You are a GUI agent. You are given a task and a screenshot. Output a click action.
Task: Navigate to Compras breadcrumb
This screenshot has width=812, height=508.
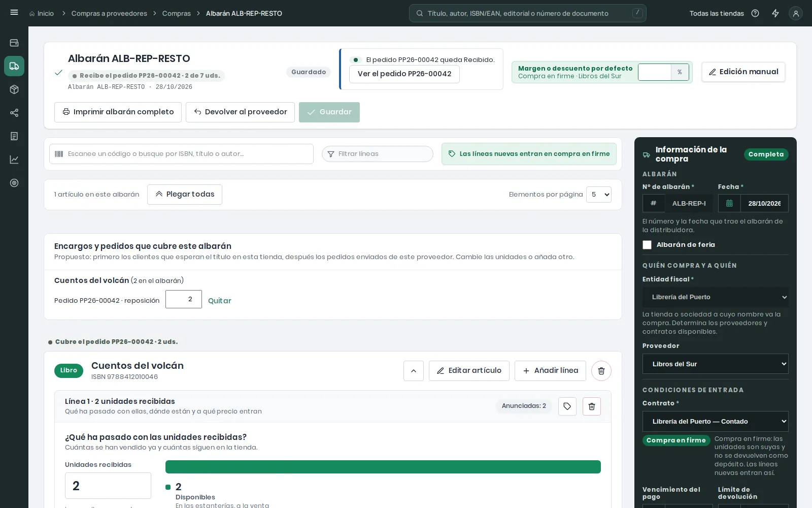(177, 13)
